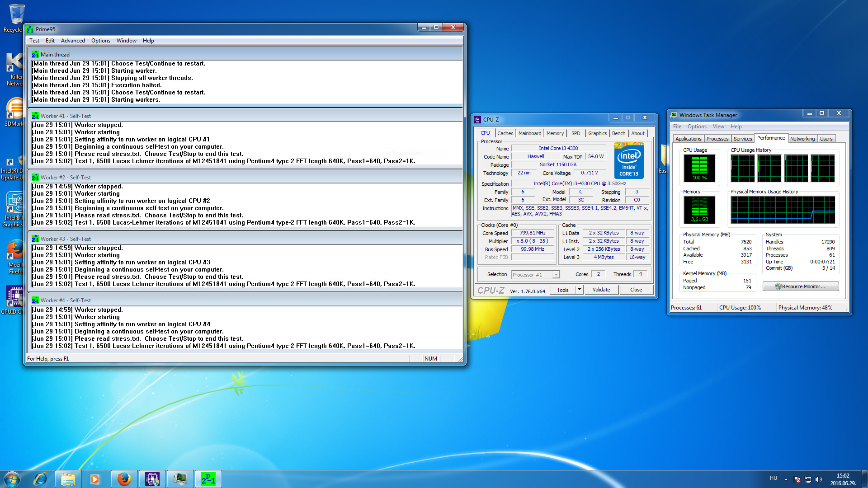
Task: Open Task Manager Help menu
Action: point(736,127)
